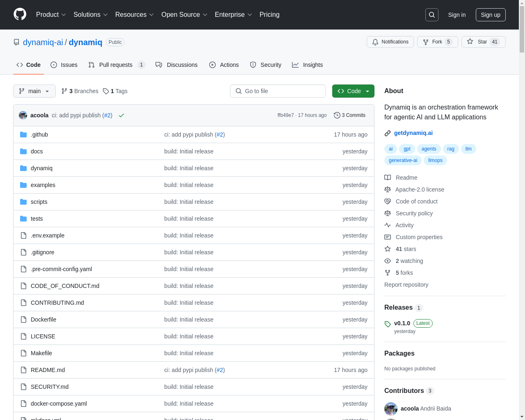Click the pulse icon beside Activity

click(388, 225)
